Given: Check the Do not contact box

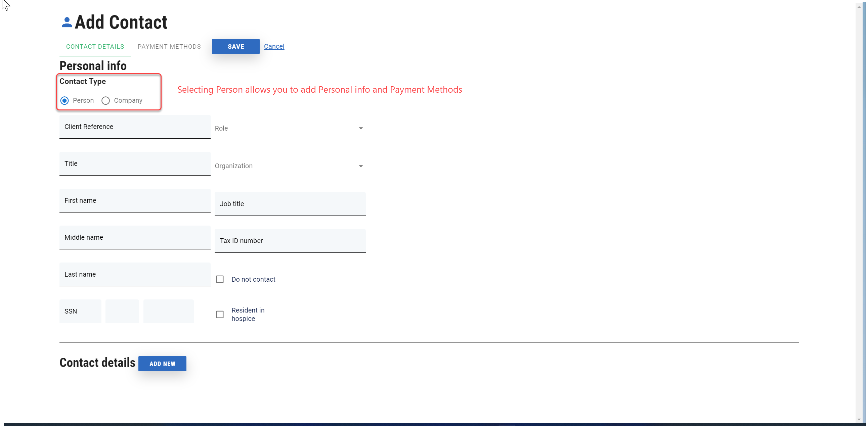Looking at the screenshot, I should point(220,280).
